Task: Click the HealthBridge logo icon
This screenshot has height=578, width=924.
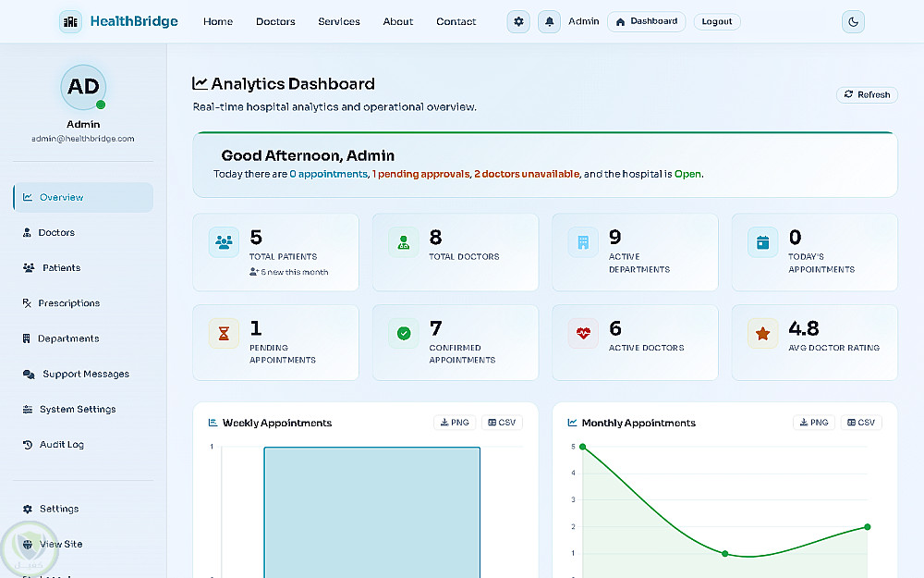Action: 71,22
